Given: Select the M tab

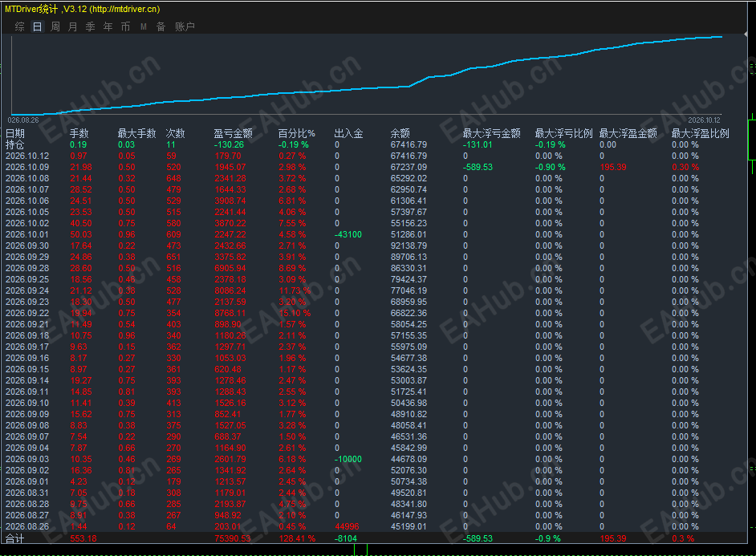Looking at the screenshot, I should click(x=143, y=26).
